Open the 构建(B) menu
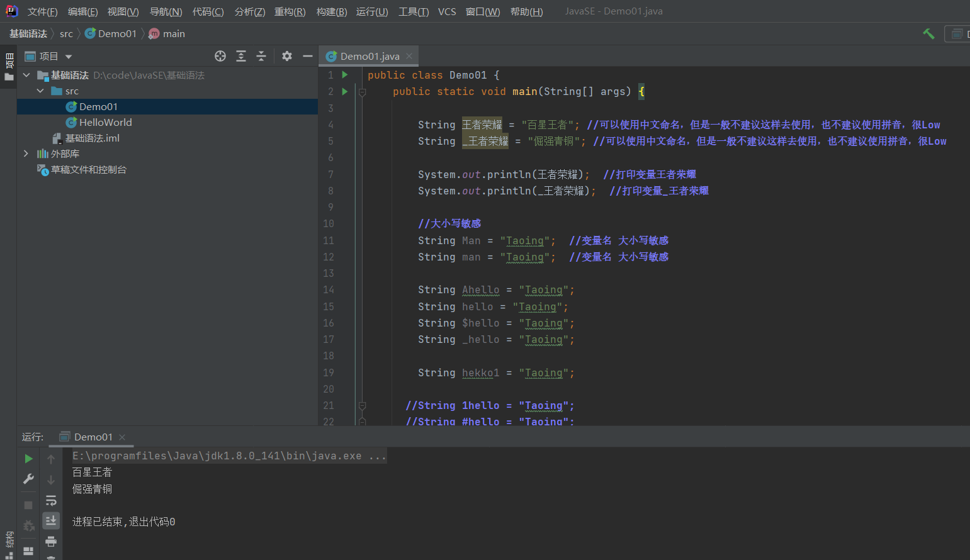Image resolution: width=970 pixels, height=560 pixels. click(331, 12)
